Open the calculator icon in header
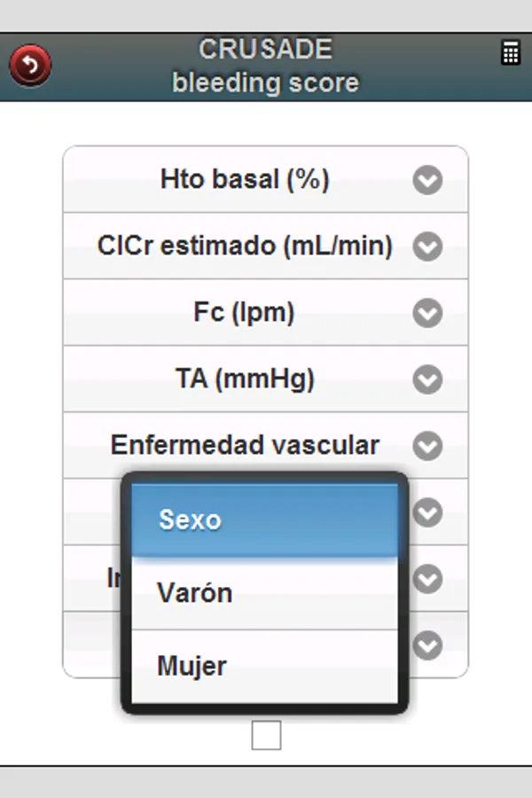532x798 pixels. (511, 53)
